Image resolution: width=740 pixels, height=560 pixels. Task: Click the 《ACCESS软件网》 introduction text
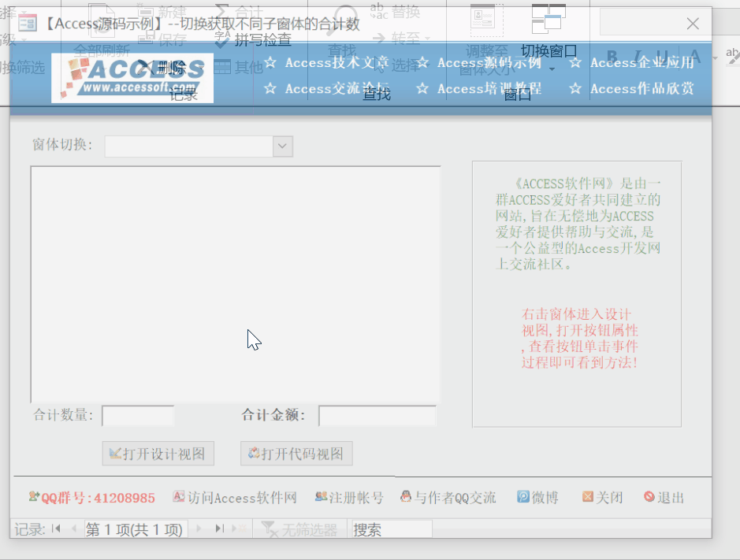pos(578,224)
